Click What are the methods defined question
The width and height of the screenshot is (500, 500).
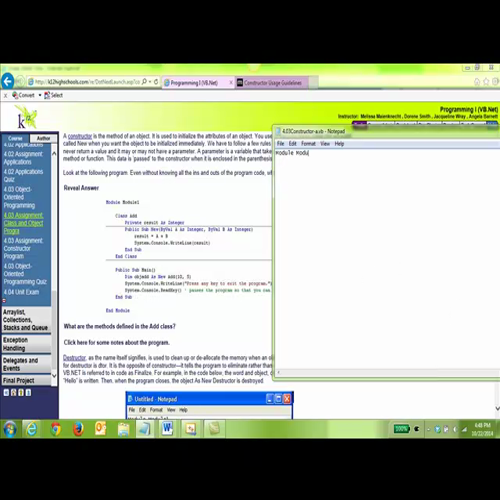pyautogui.click(x=120, y=326)
